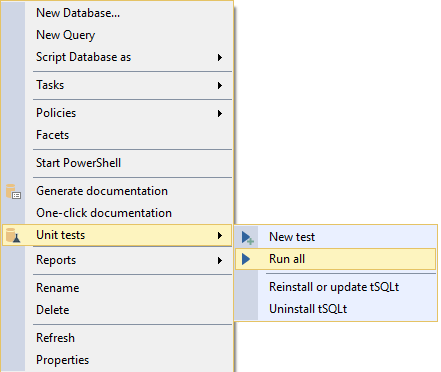This screenshot has height=372, width=441.
Task: Select New Database... menu item
Action: (117, 13)
